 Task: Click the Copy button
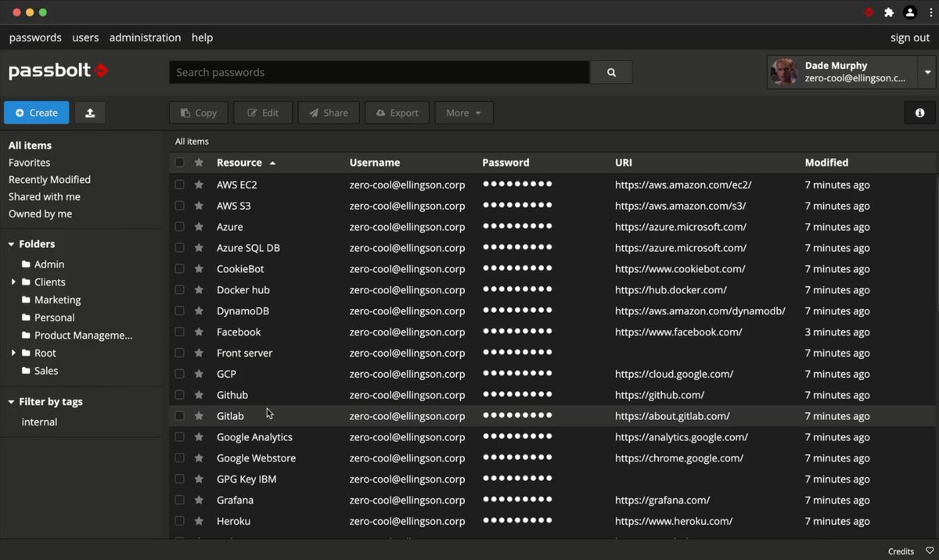199,113
